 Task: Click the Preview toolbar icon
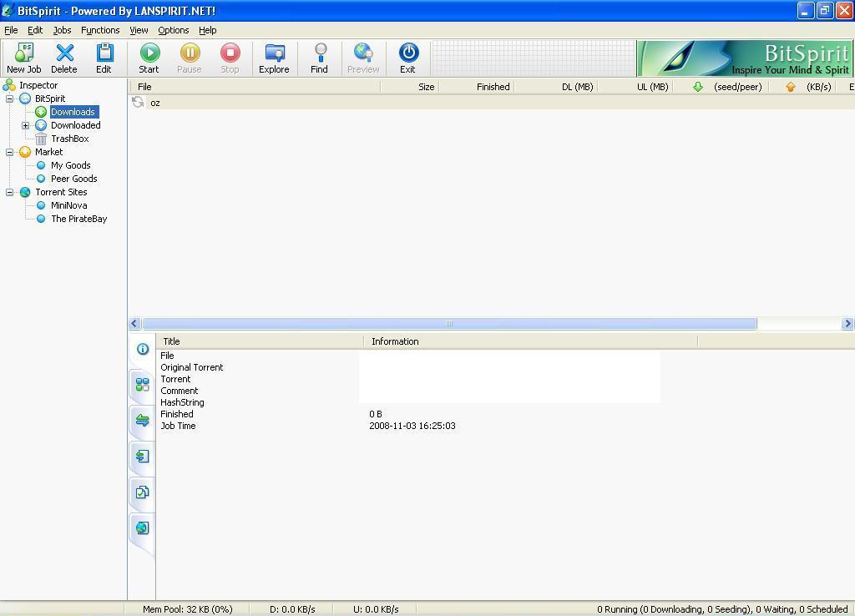(x=362, y=53)
